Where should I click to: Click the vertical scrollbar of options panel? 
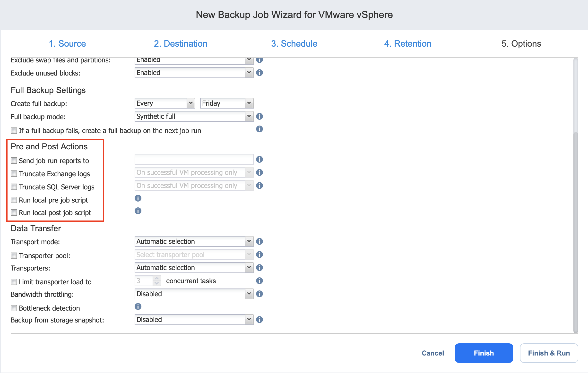click(x=576, y=232)
